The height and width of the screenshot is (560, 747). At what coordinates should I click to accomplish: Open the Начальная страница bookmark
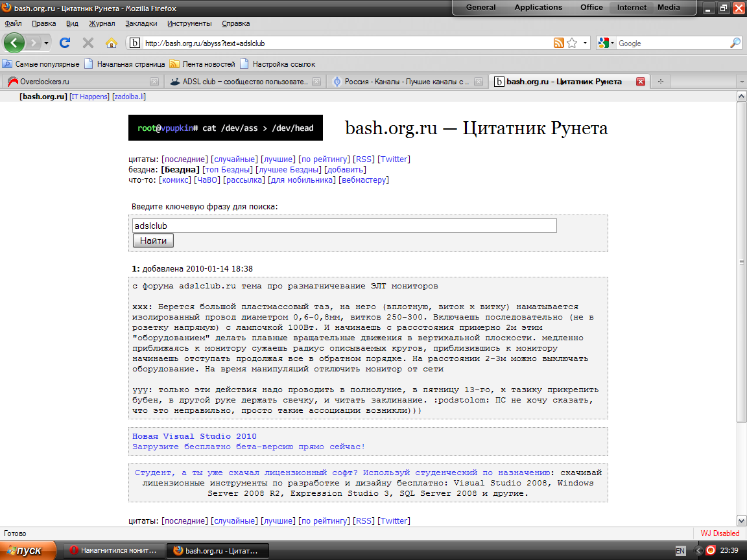click(x=124, y=64)
